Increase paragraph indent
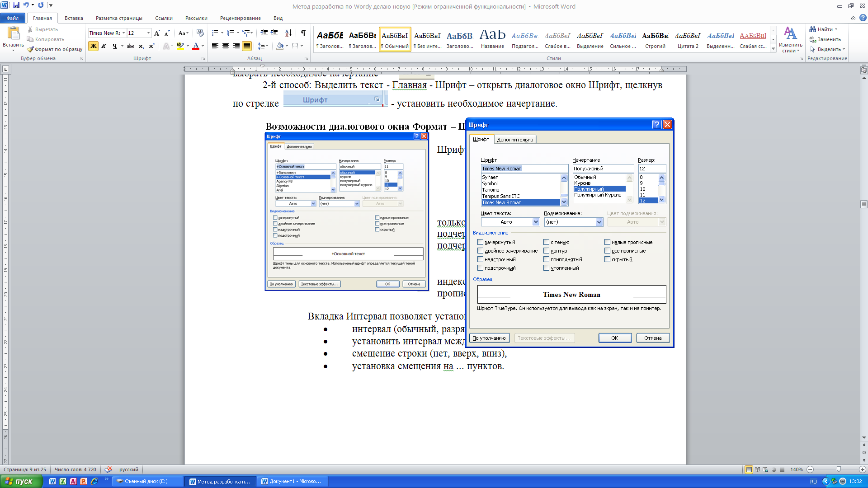868x488 pixels. [274, 33]
